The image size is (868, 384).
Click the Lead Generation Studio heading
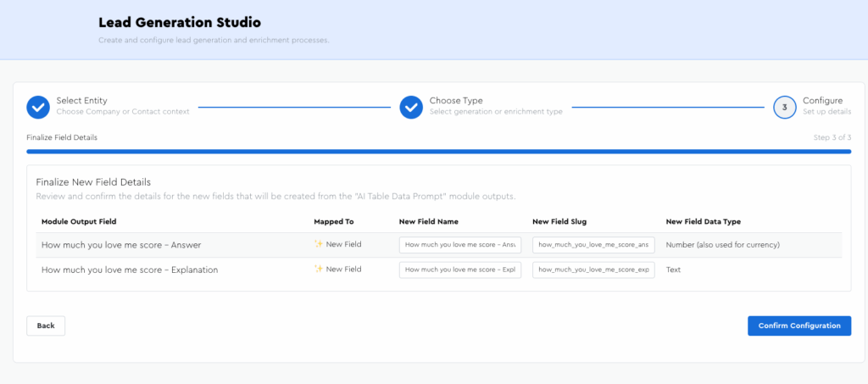(x=180, y=22)
